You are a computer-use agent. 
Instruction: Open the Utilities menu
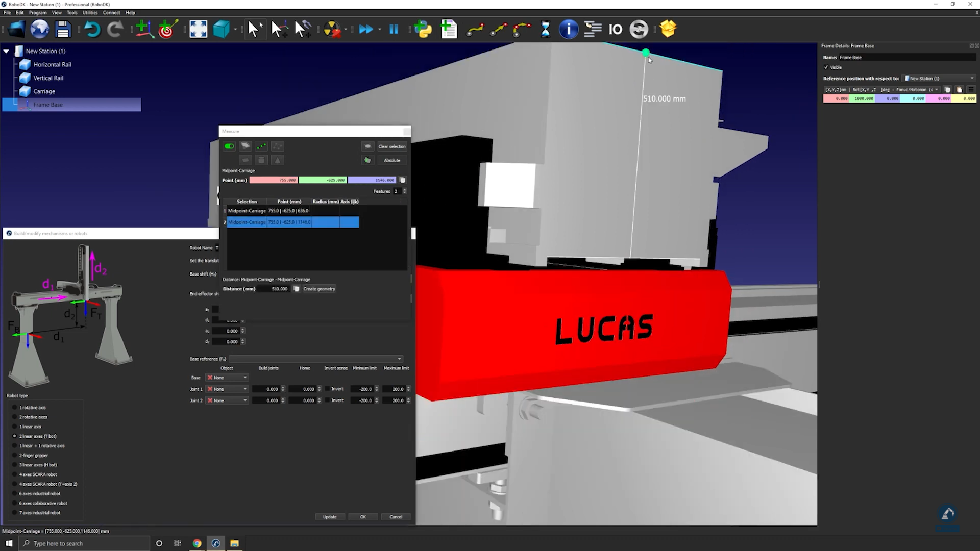pyautogui.click(x=90, y=13)
